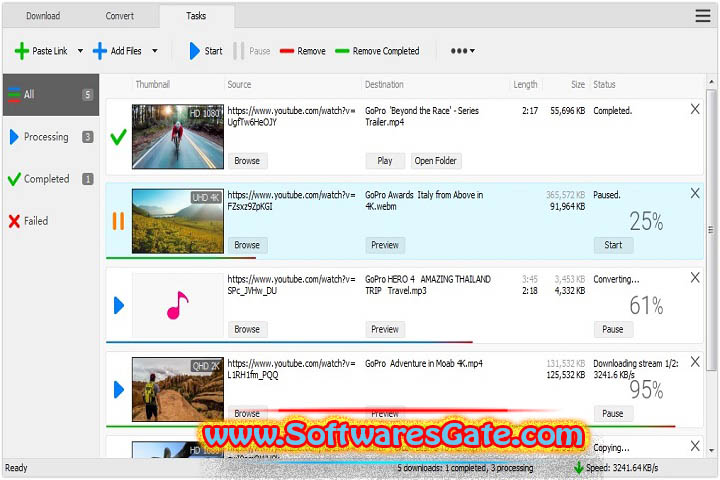Click the red Remove icon
Image resolution: width=720 pixels, height=480 pixels.
click(287, 51)
